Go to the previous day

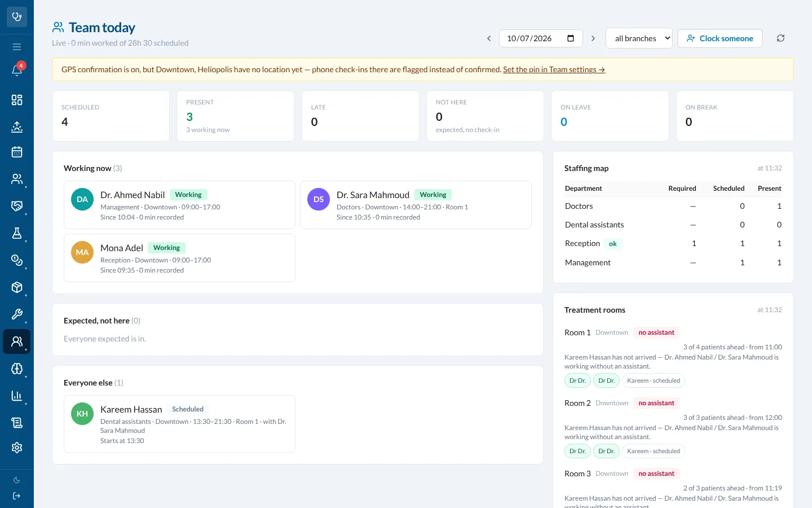489,38
